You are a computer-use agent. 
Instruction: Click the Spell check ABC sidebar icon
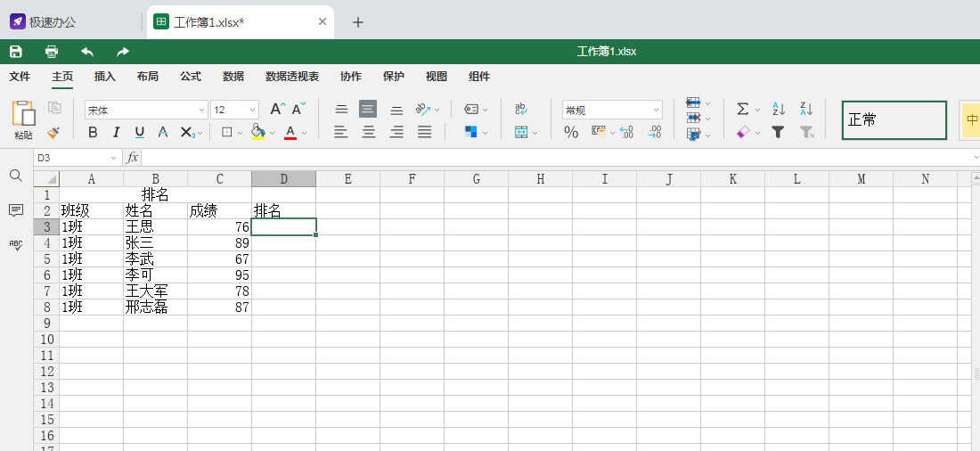click(16, 245)
